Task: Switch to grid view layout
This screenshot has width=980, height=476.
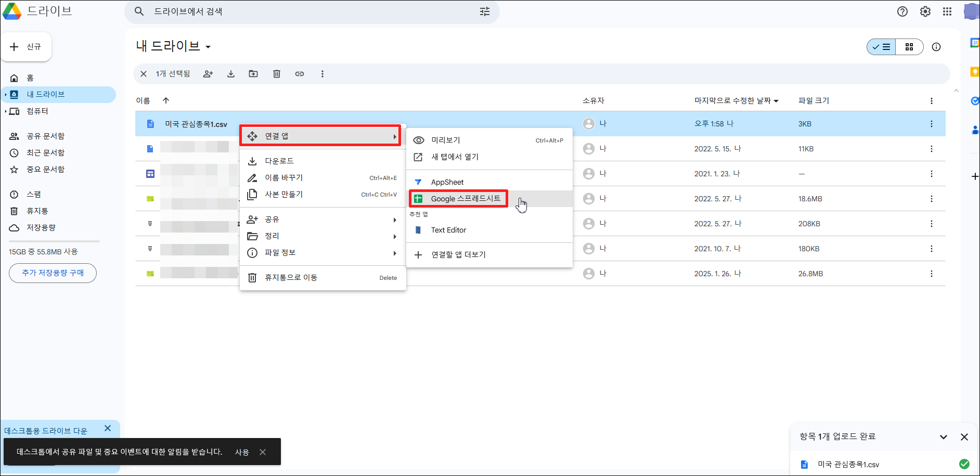Action: [909, 47]
